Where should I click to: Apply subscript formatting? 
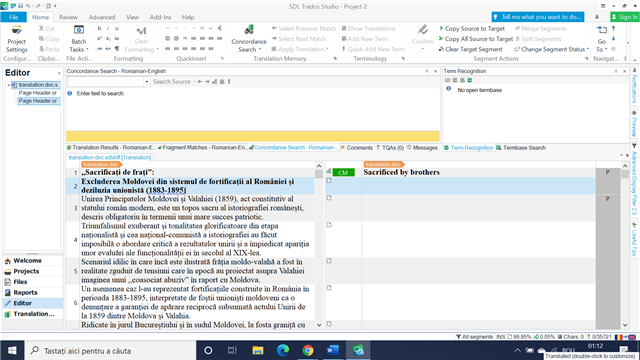[x=108, y=38]
